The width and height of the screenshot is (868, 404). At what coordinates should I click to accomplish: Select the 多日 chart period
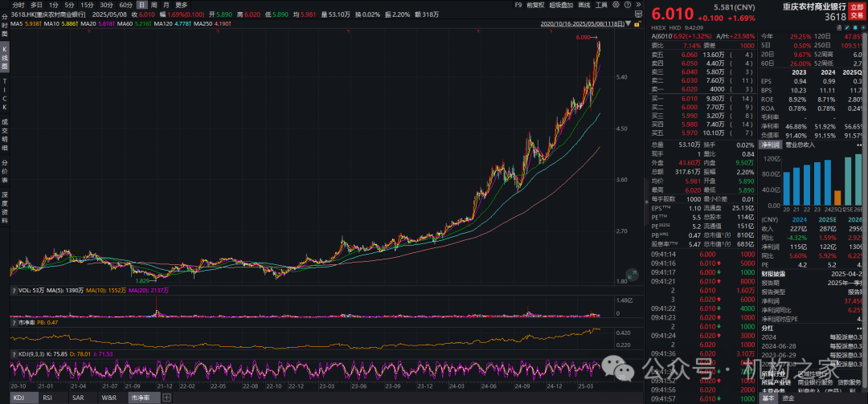(x=36, y=5)
